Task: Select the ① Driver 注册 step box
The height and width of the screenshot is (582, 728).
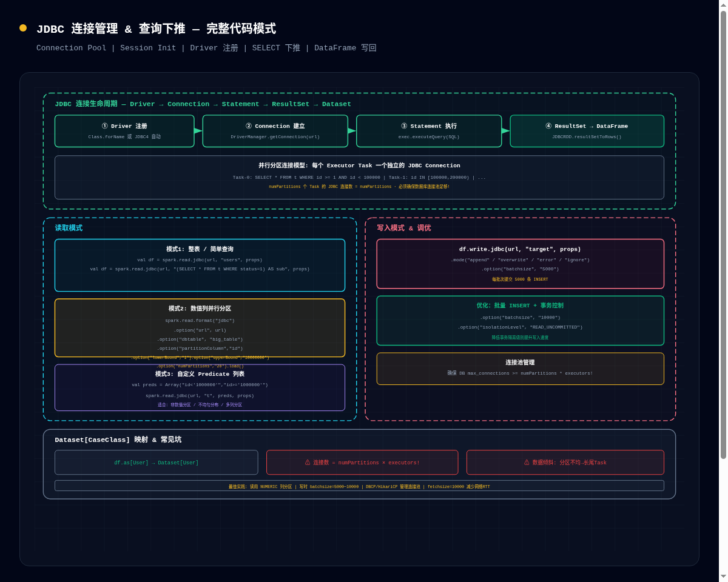Action: coord(124,131)
